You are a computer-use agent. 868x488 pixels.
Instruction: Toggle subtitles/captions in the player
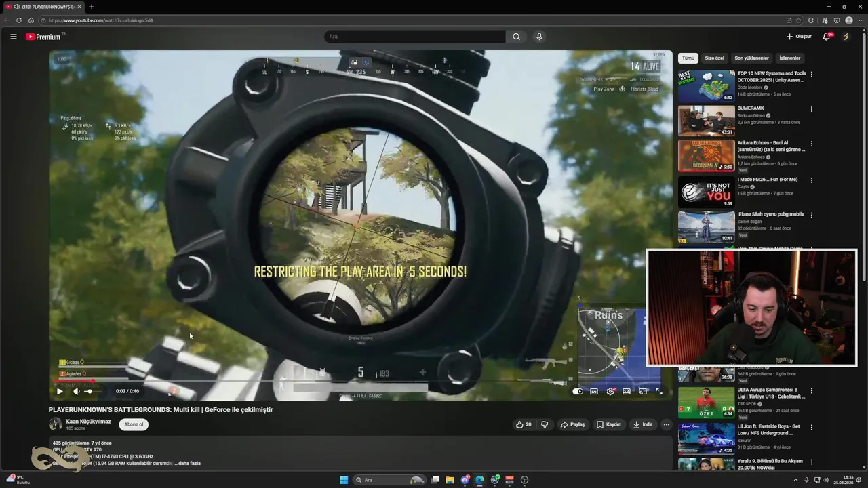[594, 391]
